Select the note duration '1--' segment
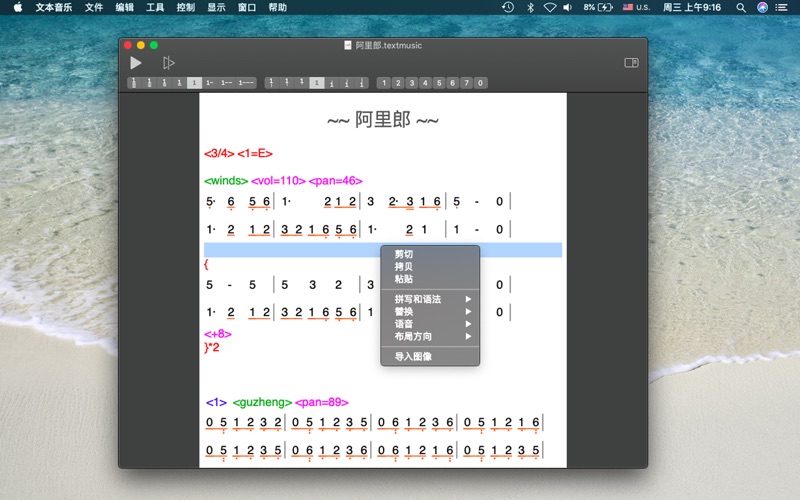The image size is (800, 500). [226, 83]
